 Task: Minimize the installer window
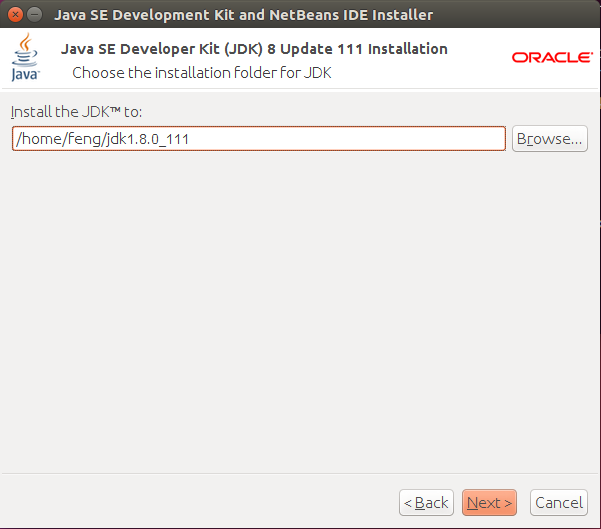click(x=35, y=15)
